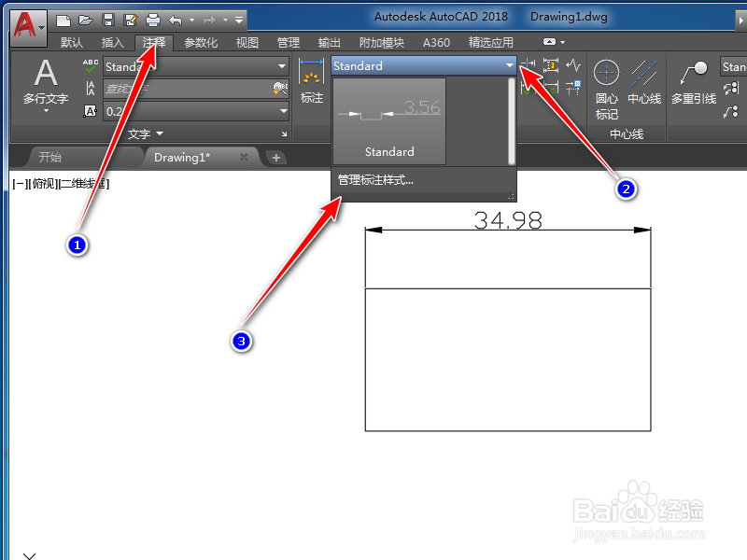The image size is (747, 560).
Task: Click the 多行文字 multiline text tool
Action: (46, 81)
